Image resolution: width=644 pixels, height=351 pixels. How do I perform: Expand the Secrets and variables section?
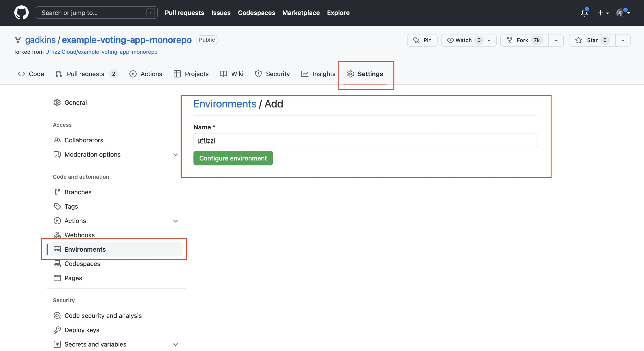[175, 344]
